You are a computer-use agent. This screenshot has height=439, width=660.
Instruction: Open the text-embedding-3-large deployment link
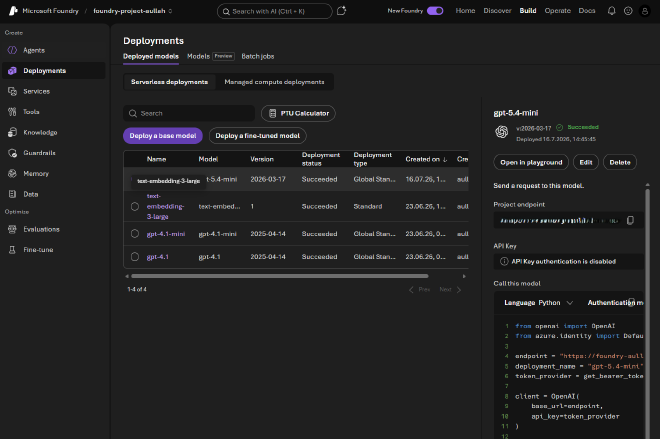point(165,206)
